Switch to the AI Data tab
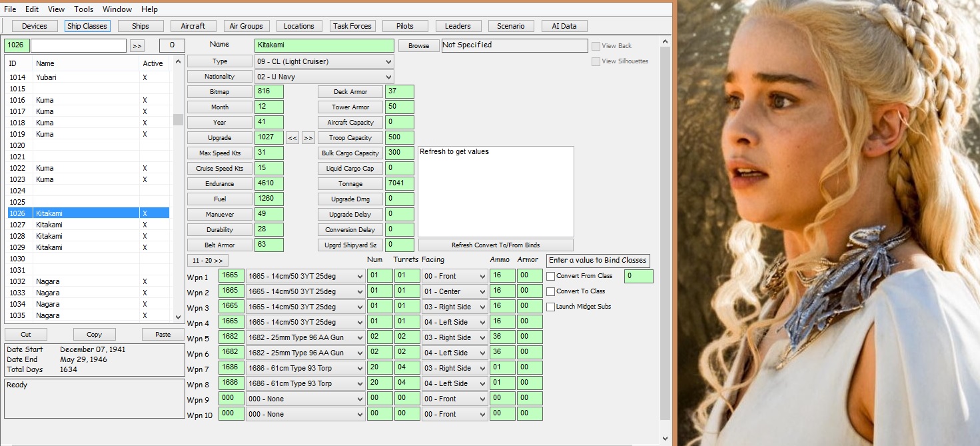 pyautogui.click(x=564, y=26)
